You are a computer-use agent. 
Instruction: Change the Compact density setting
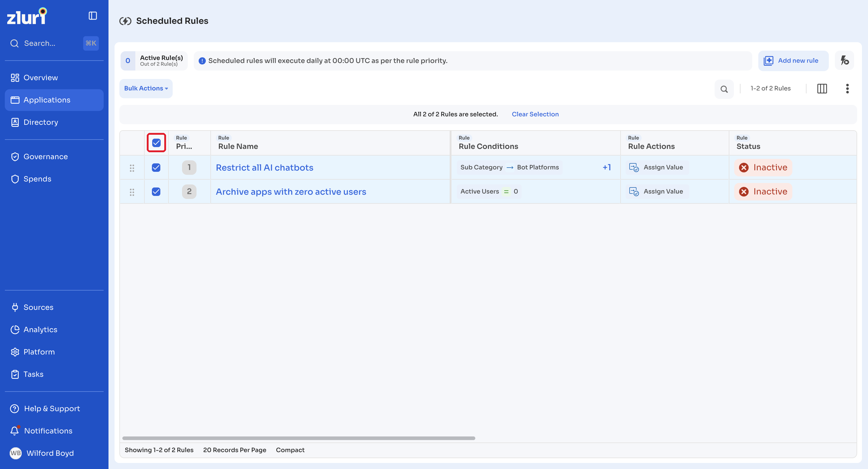click(x=290, y=450)
